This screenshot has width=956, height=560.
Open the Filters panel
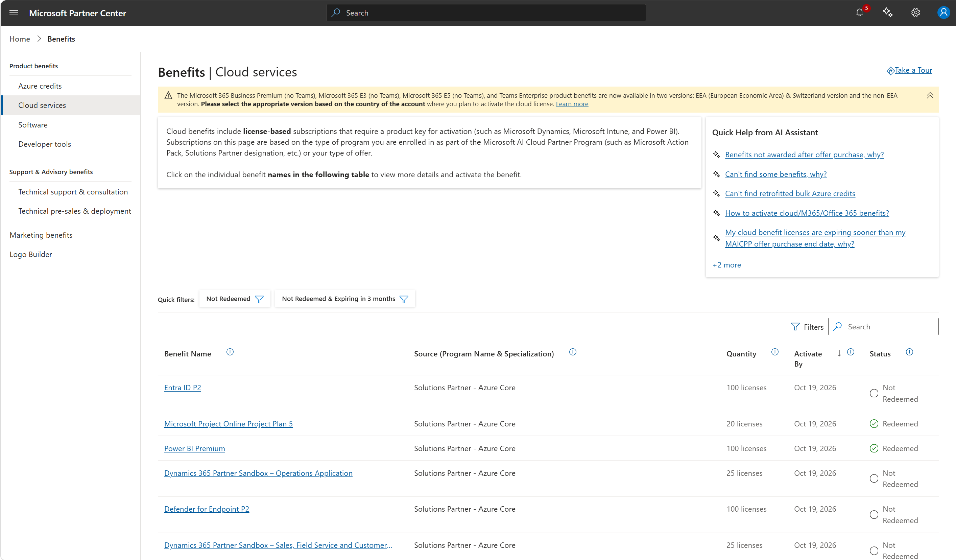tap(807, 327)
